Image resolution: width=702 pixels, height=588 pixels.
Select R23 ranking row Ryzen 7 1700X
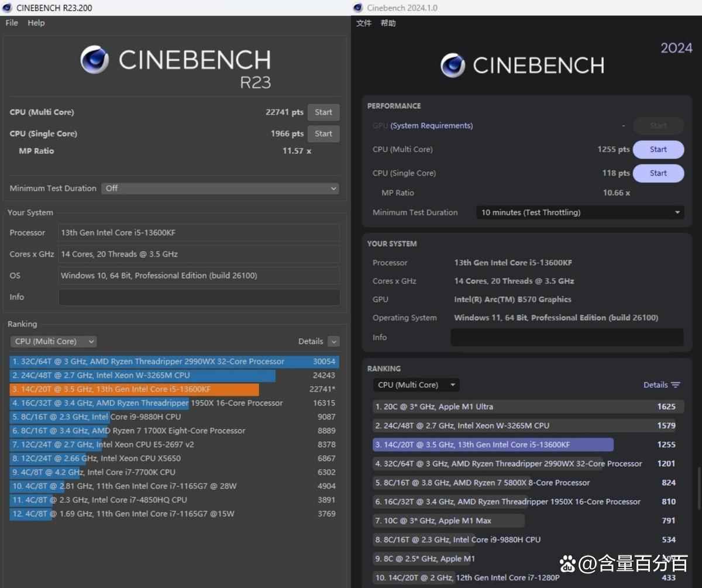click(x=174, y=431)
